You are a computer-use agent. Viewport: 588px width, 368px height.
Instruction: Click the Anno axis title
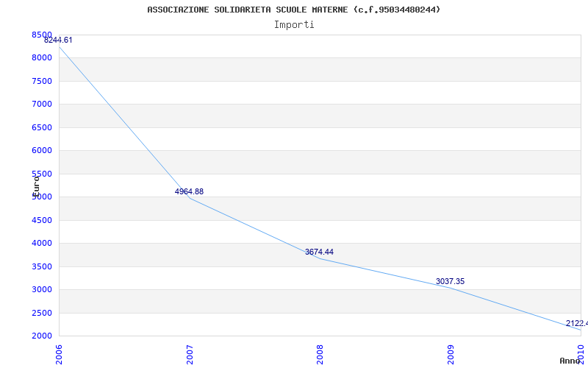pyautogui.click(x=569, y=361)
